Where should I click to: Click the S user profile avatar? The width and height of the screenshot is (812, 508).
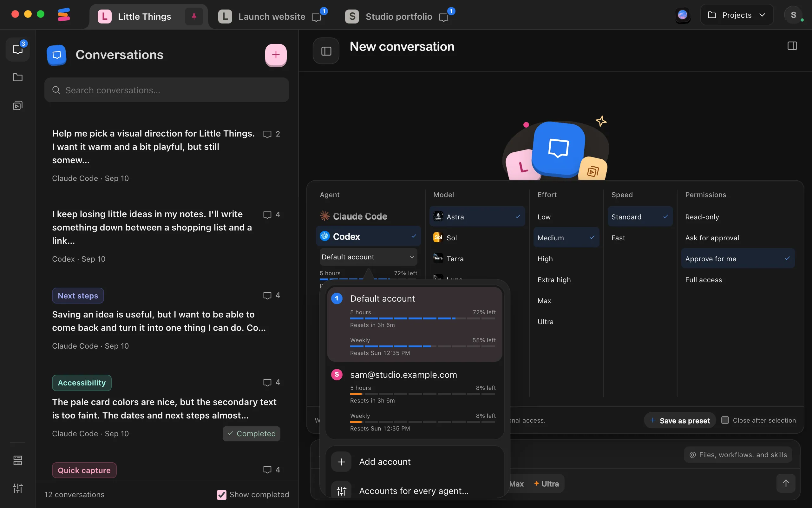point(794,15)
